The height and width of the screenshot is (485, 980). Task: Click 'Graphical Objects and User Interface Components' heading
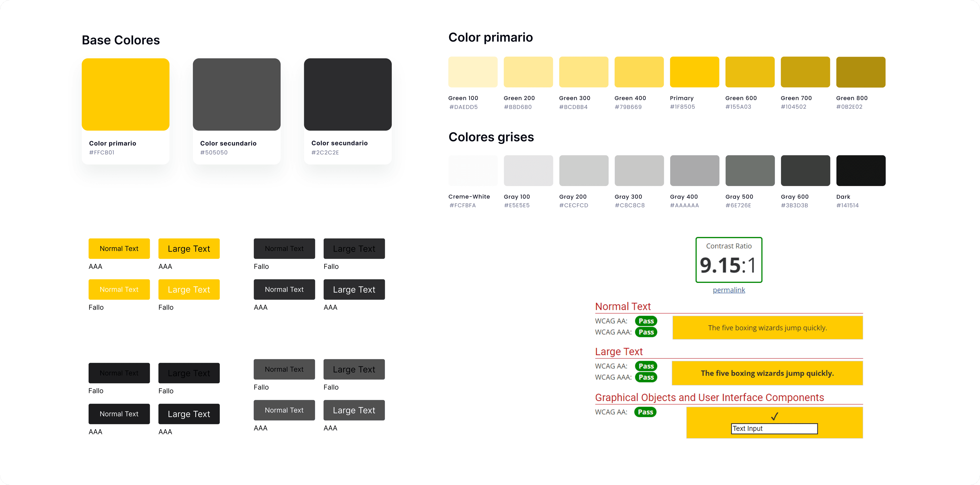coord(709,397)
